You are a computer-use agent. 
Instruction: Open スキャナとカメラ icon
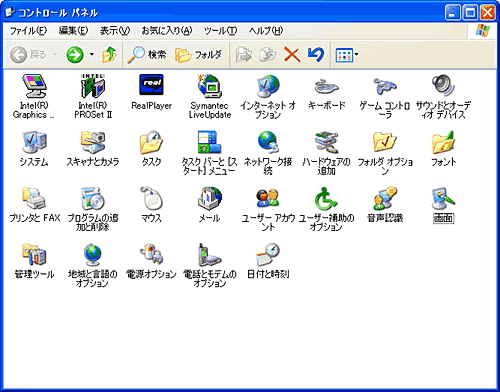coord(92,142)
